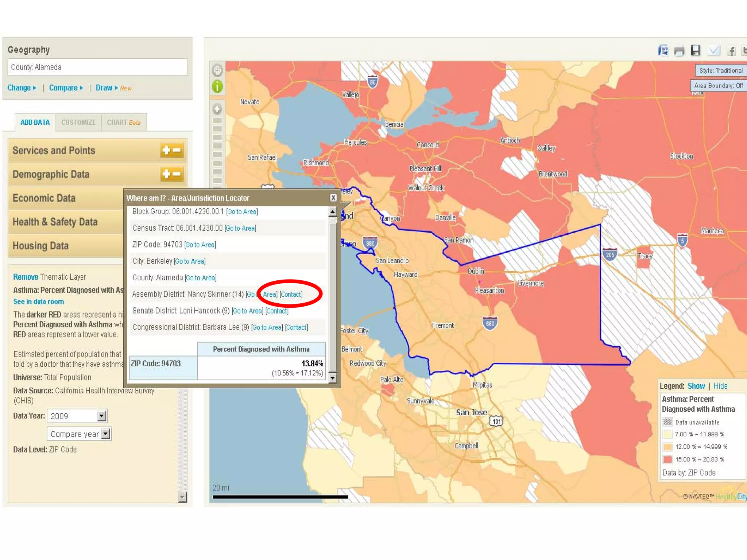747x560 pixels.
Task: Open the Compare year dropdown
Action: (x=105, y=434)
